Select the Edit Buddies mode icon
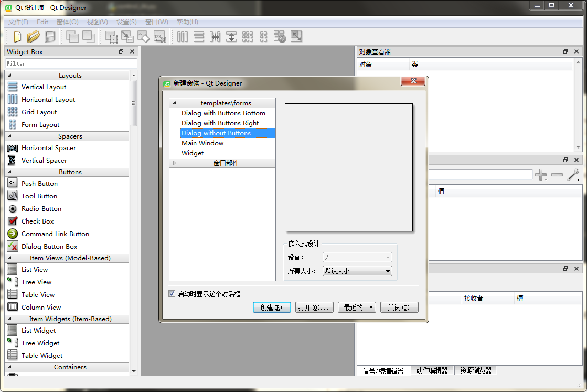Screen dimensions: 587x392 pyautogui.click(x=143, y=37)
